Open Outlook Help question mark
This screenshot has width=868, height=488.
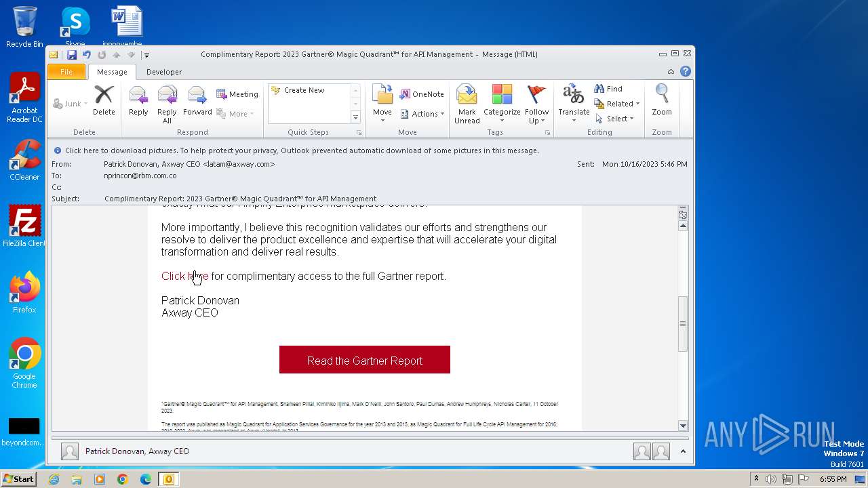686,72
